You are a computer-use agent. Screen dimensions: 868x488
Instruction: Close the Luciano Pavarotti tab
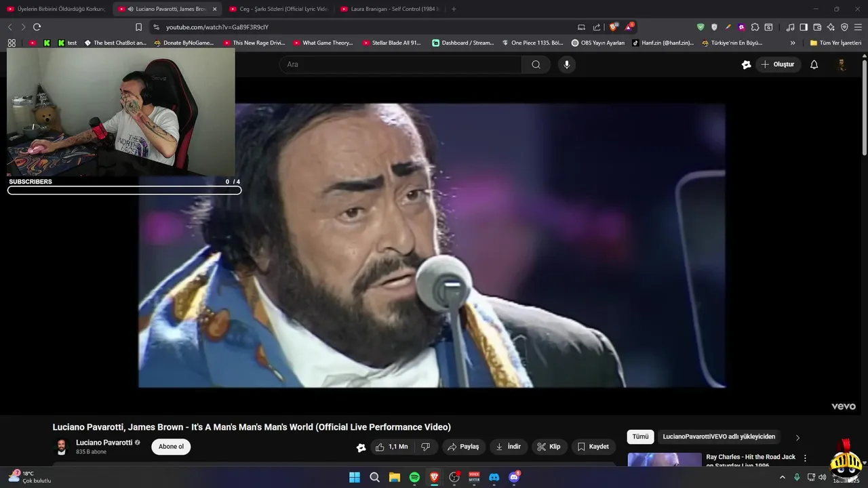[214, 9]
